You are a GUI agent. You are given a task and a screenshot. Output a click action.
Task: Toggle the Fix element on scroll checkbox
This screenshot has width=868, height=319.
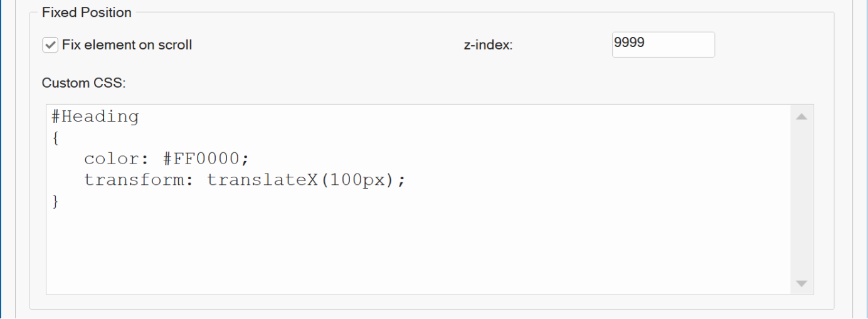click(50, 45)
